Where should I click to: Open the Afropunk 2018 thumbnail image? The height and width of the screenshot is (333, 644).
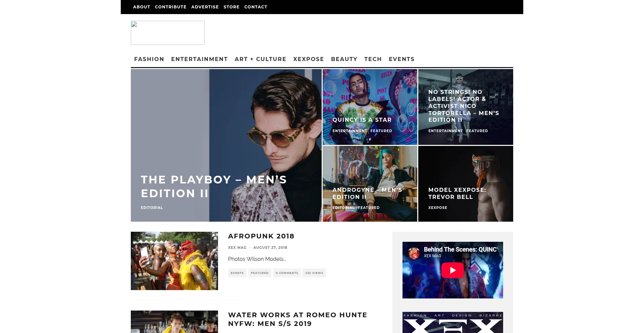(x=174, y=261)
